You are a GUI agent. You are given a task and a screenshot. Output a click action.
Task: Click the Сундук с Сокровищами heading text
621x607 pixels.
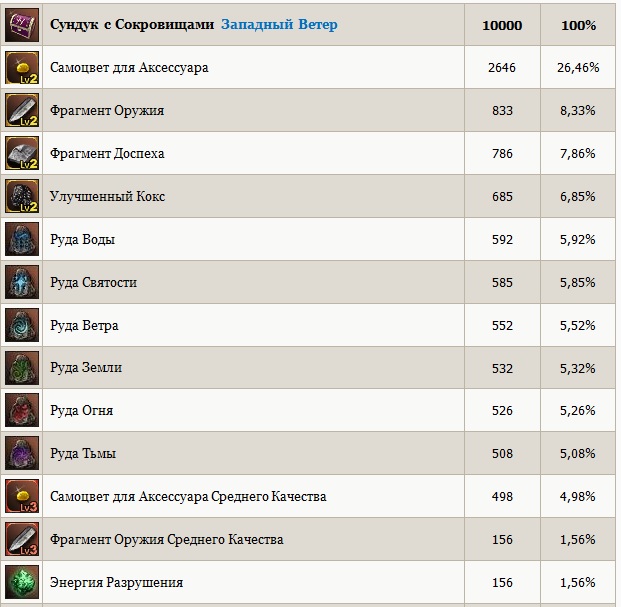(132, 24)
